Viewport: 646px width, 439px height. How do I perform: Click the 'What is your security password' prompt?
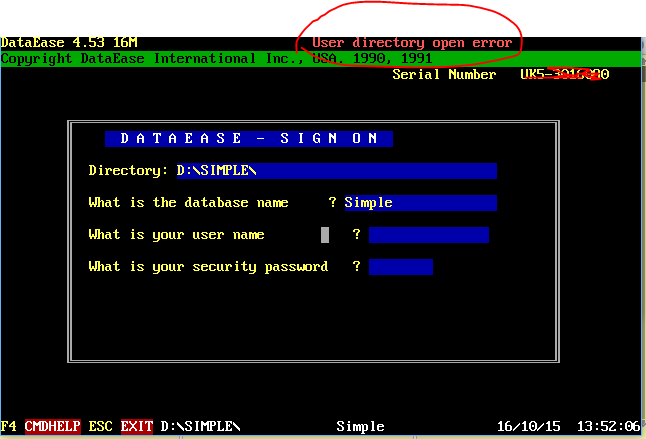pos(208,267)
